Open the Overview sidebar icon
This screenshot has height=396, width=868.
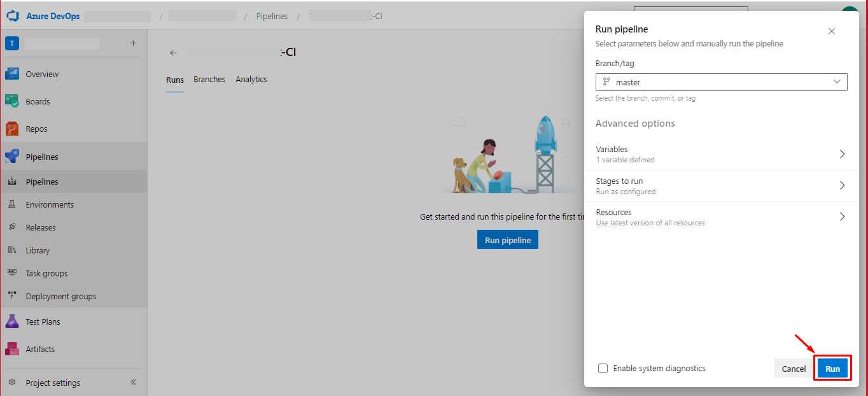point(12,74)
